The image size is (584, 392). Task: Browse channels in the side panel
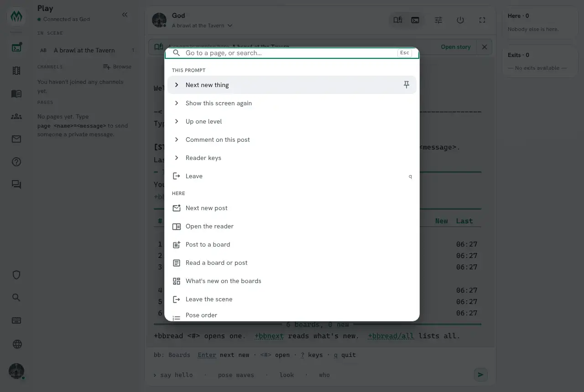point(117,67)
